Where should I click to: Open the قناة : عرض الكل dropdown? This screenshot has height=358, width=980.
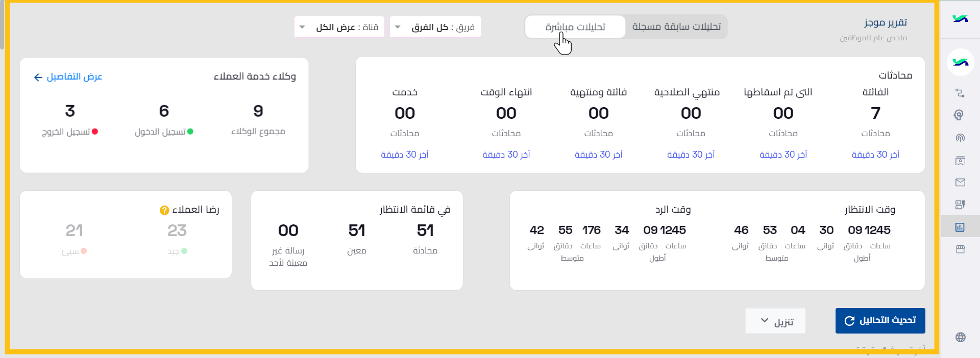[x=339, y=27]
